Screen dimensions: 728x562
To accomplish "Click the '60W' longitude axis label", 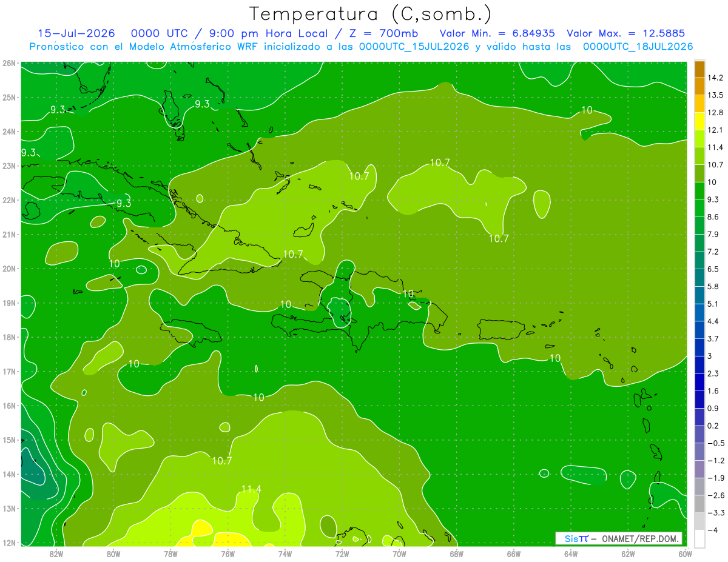I will tap(686, 553).
